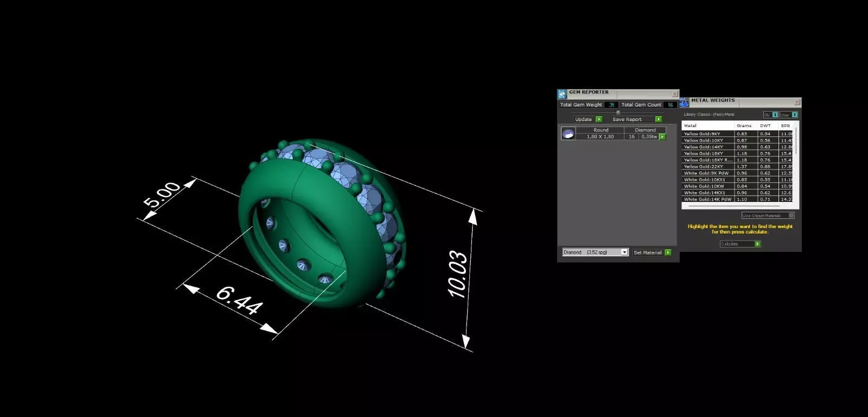The height and width of the screenshot is (417, 868).
Task: Click the Metal Weights flask icon
Action: tap(684, 102)
